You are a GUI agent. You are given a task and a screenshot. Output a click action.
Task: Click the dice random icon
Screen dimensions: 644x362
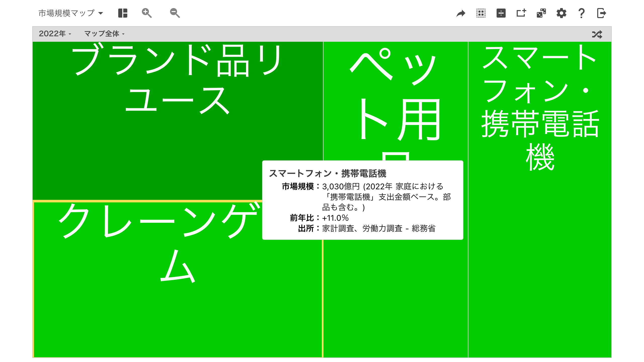[541, 13]
